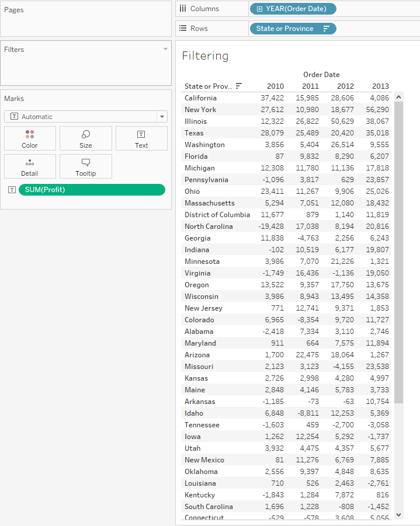
Task: Select the Pennsylvania row label
Action: click(x=206, y=180)
